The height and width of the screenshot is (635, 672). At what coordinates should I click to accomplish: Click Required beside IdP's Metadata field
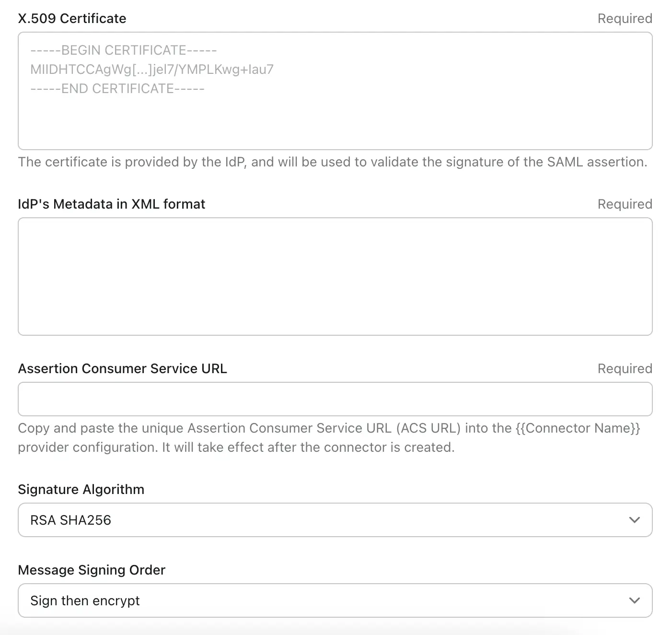coord(625,204)
